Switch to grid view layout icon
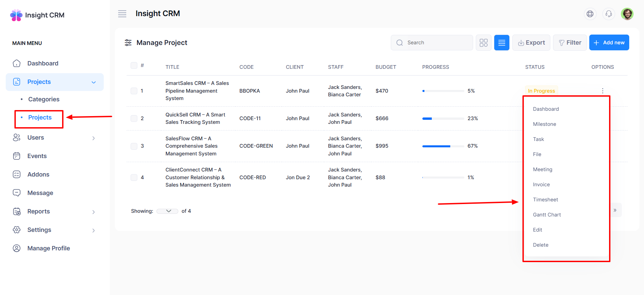 484,43
